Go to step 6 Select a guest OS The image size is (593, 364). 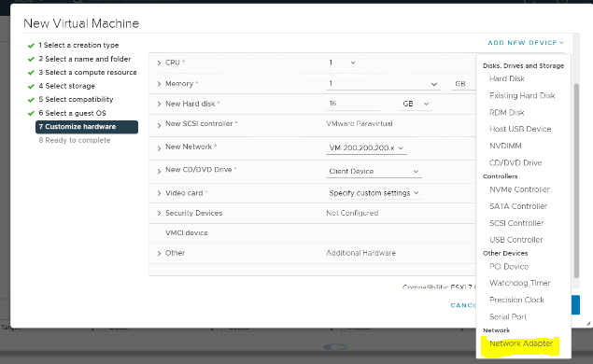[72, 113]
